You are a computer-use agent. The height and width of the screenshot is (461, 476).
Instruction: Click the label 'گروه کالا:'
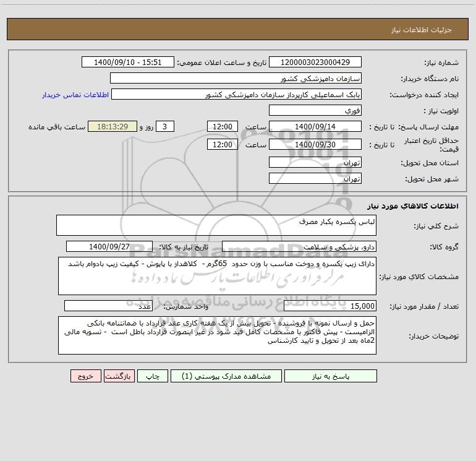[444, 247]
